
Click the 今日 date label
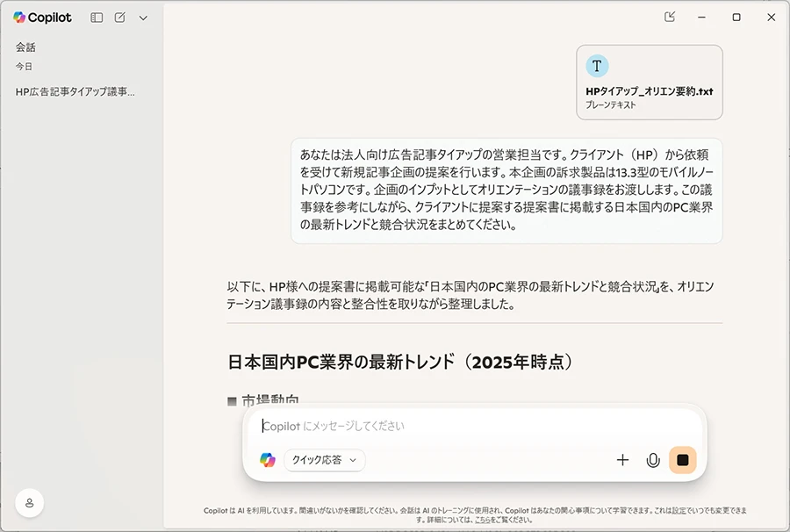(24, 67)
